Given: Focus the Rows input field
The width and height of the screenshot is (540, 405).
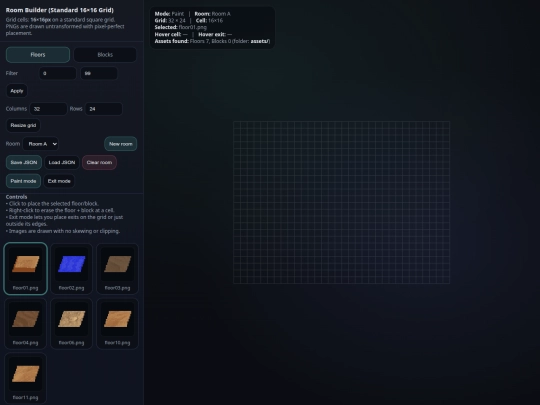Looking at the screenshot, I should (104, 109).
